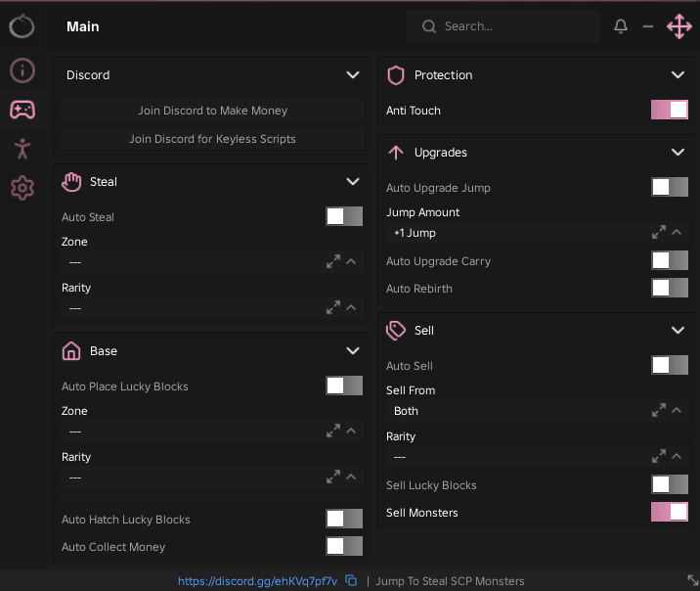Enable the Auto Steal toggle
700x591 pixels.
(344, 216)
